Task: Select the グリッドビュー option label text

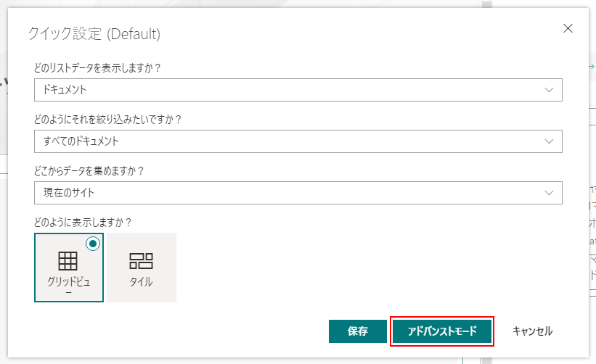Action: click(x=68, y=282)
